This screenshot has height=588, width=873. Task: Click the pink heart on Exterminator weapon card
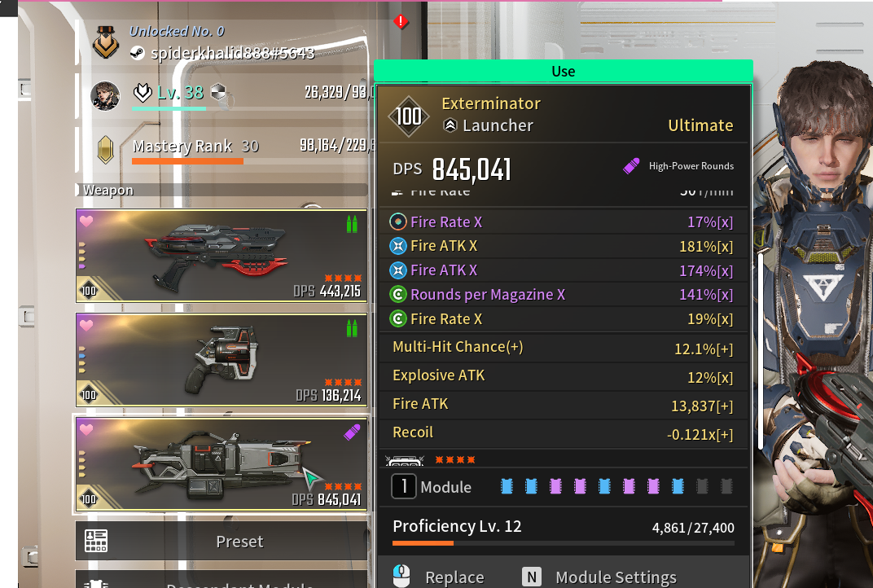point(86,429)
